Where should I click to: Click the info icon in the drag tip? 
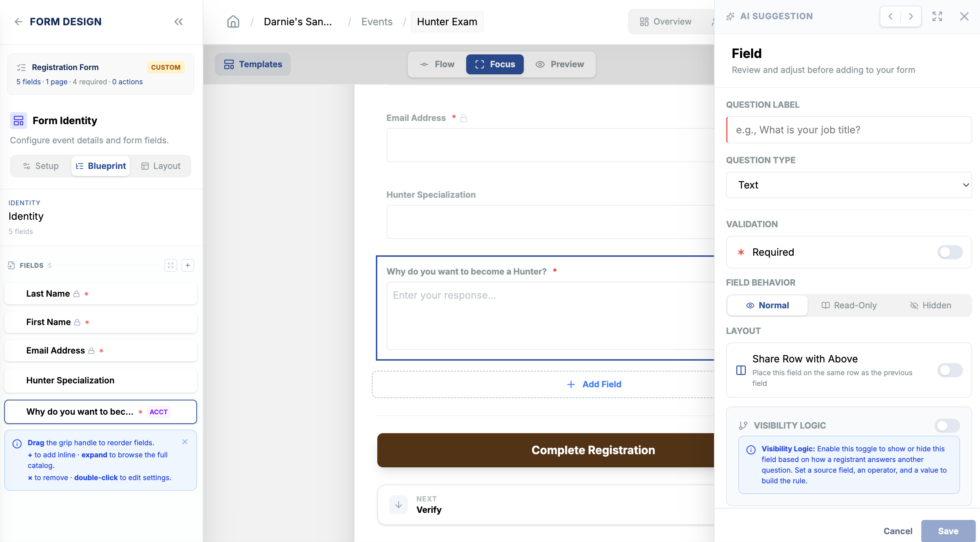pos(17,444)
